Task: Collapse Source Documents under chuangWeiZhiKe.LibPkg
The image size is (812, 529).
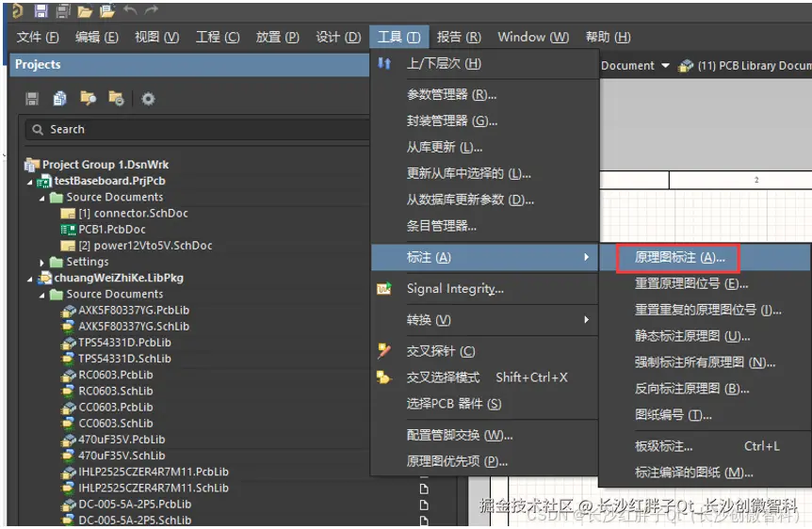Action: coord(42,295)
